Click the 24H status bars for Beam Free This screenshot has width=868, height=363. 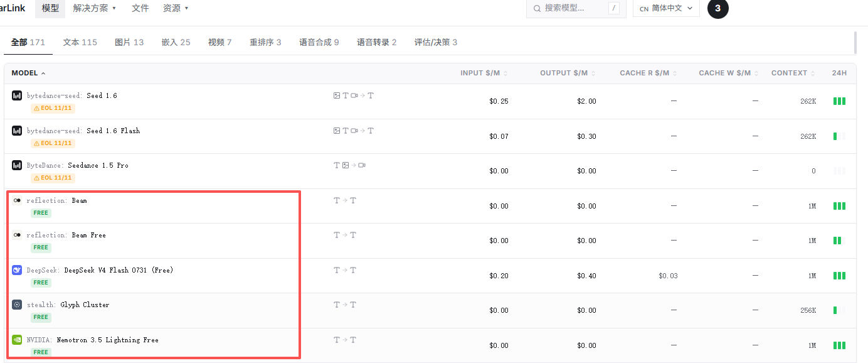[839, 241]
